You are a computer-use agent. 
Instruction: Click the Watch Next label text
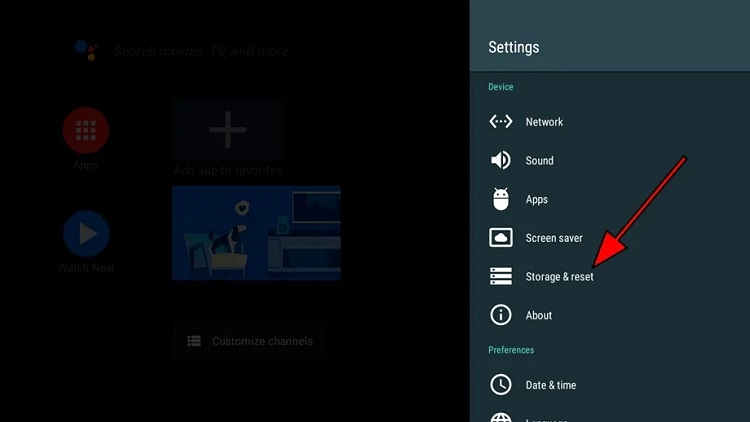point(86,268)
